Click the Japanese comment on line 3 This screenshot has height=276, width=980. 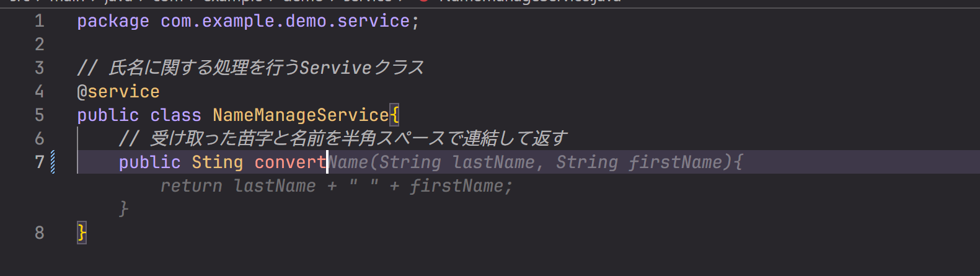tap(250, 68)
